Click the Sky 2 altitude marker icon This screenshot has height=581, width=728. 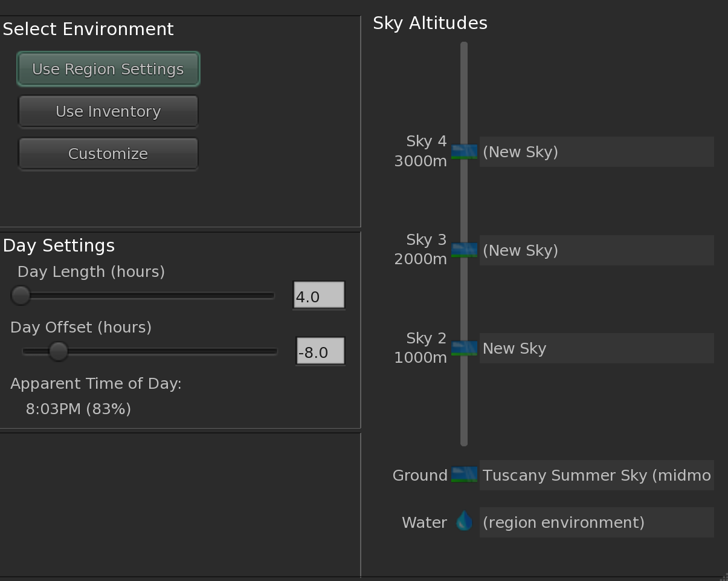(464, 349)
